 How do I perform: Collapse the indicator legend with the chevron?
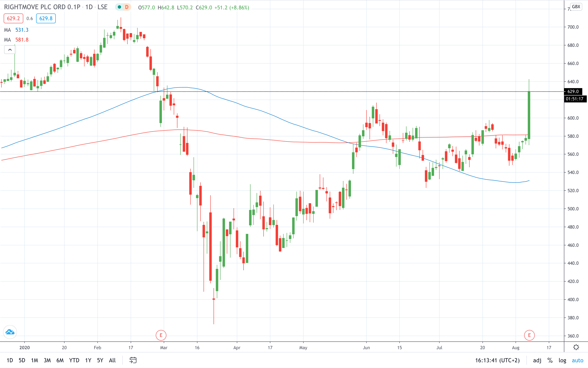click(10, 50)
